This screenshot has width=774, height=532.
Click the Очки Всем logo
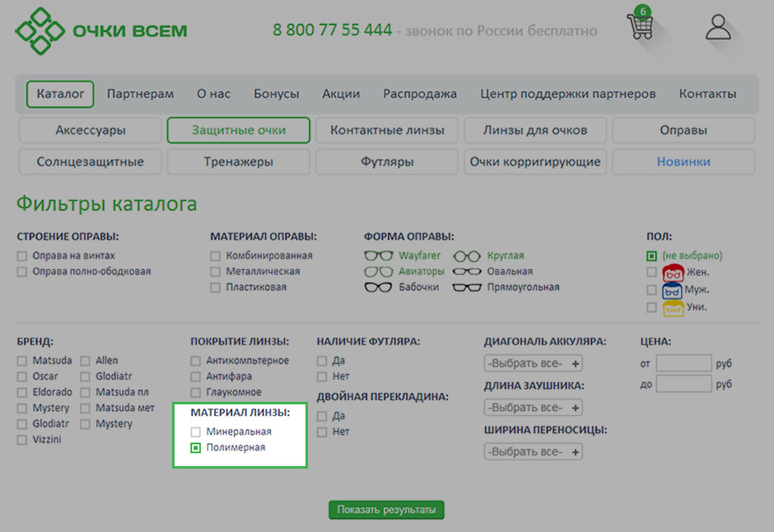[101, 30]
